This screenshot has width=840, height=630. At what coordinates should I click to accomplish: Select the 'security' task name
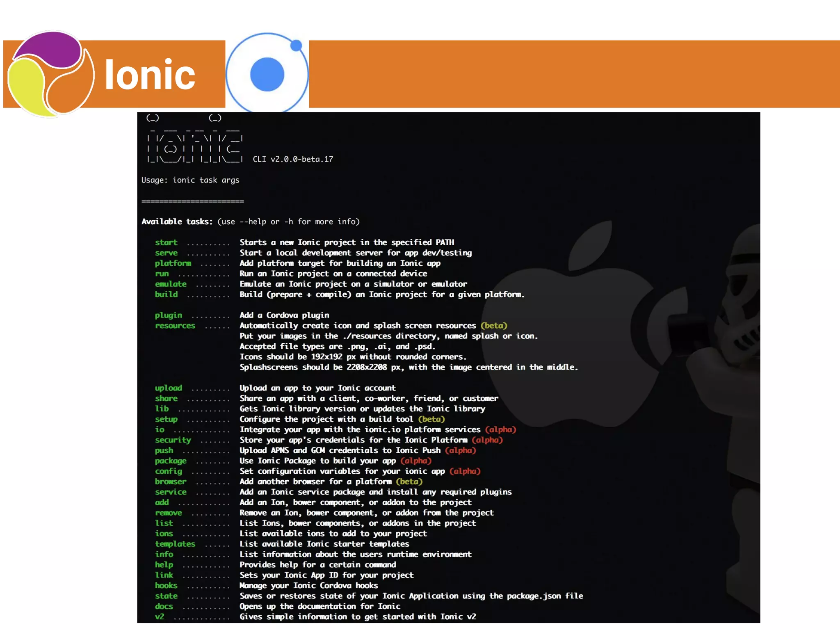pyautogui.click(x=173, y=440)
